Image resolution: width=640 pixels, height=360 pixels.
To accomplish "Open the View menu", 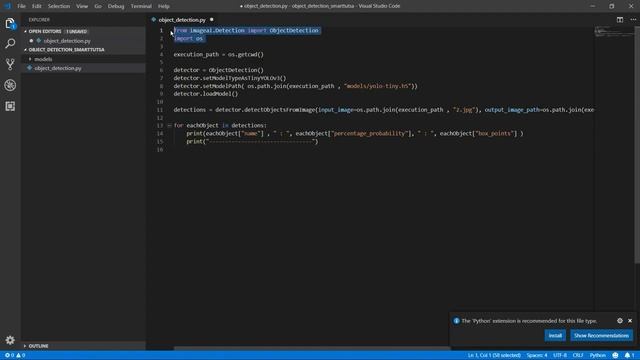I will [x=82, y=6].
